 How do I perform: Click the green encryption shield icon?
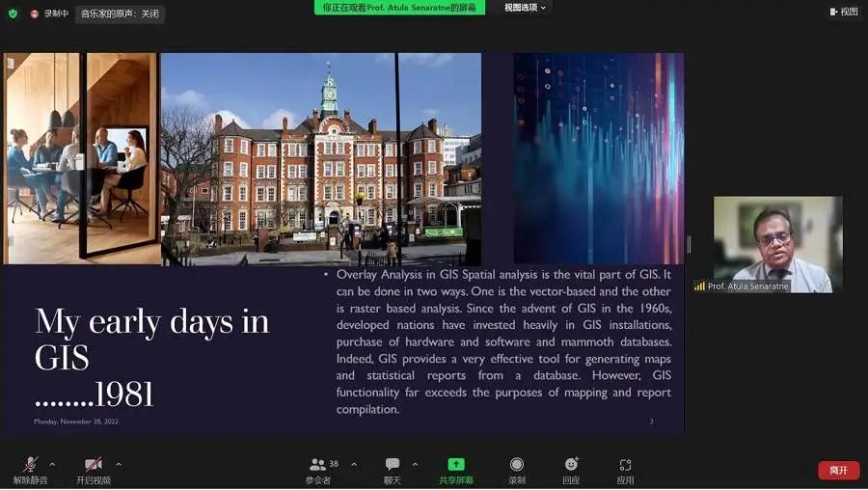point(14,14)
